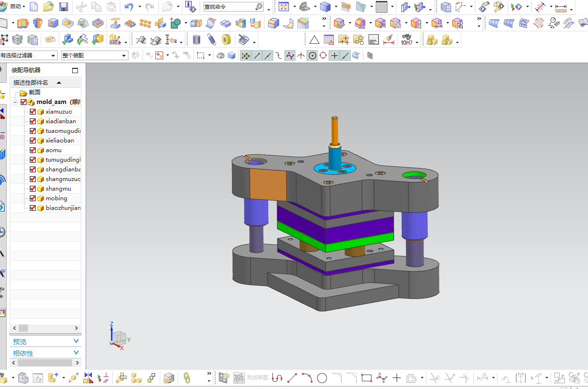Click the table with triangle icon

pyautogui.click(x=329, y=40)
